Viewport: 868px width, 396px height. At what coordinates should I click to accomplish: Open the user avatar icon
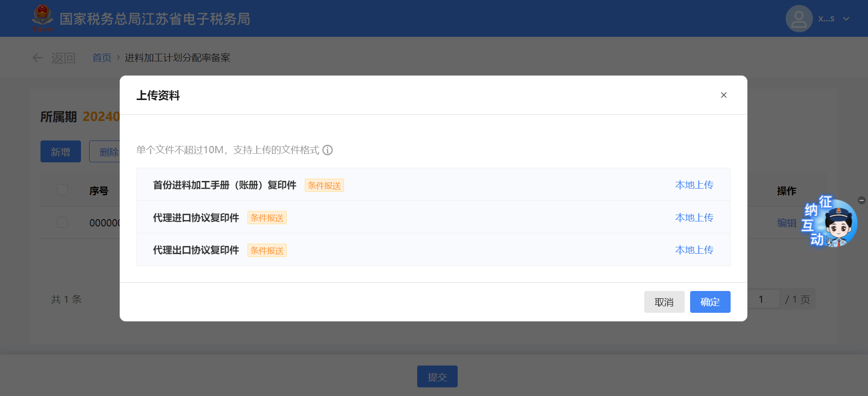pos(799,19)
